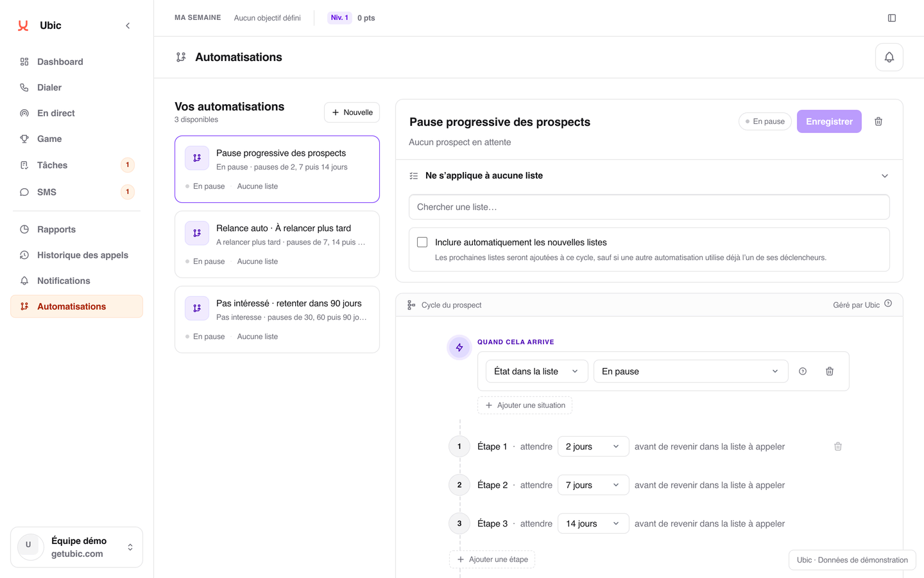Delete Étape 1 with its trash icon

coord(838,446)
